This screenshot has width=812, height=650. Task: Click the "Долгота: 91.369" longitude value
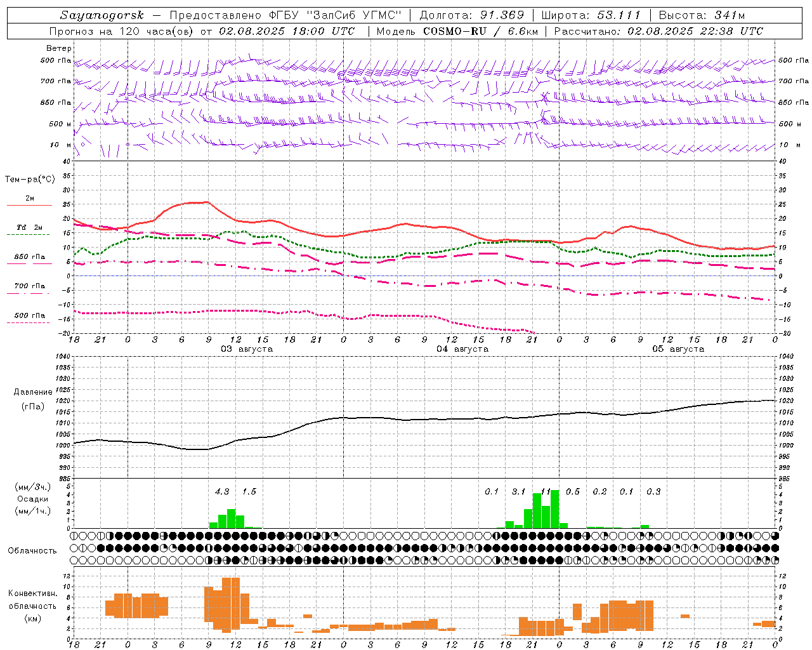pos(472,15)
